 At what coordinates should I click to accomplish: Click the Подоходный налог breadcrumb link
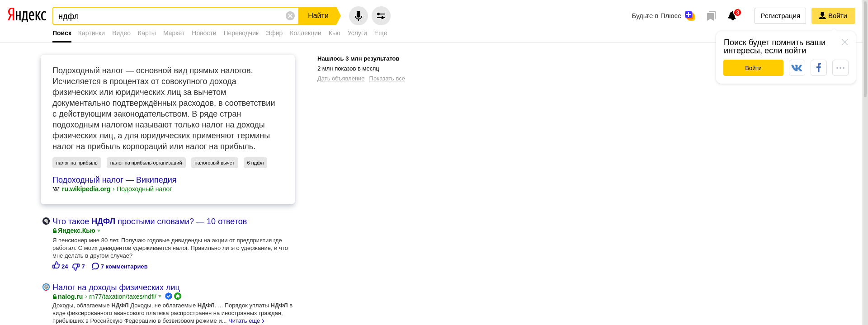point(144,189)
